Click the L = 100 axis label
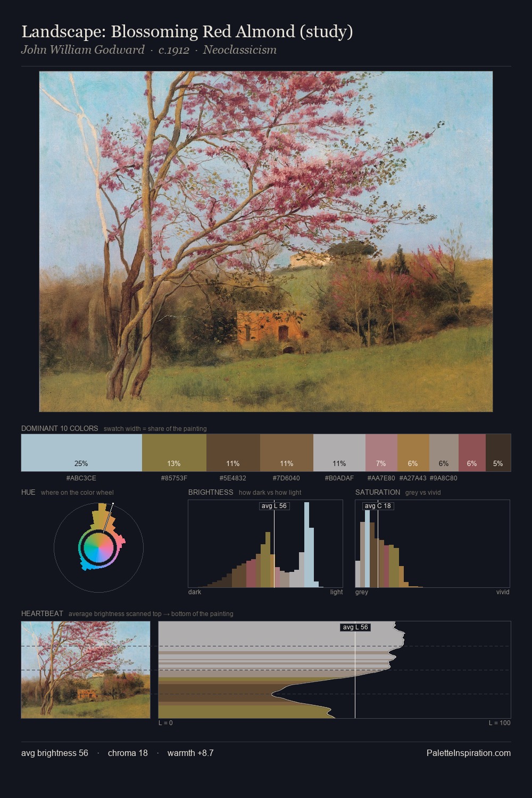The height and width of the screenshot is (798, 532). pos(500,723)
